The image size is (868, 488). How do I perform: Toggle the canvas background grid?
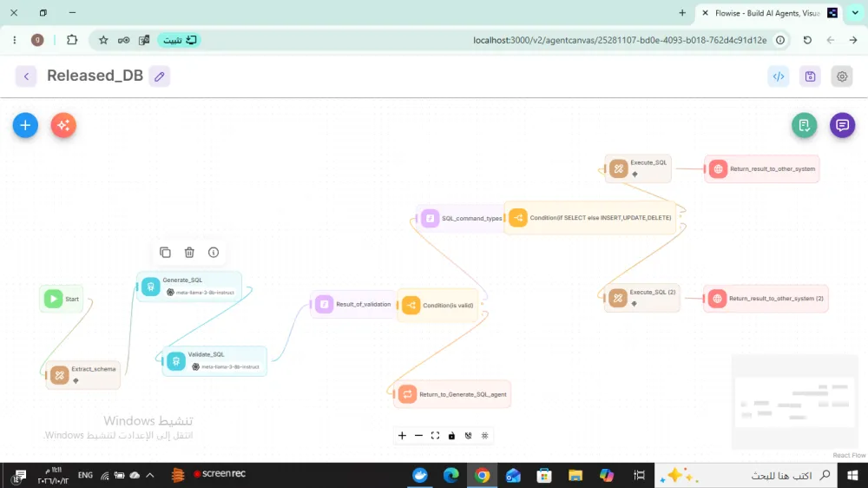coord(485,436)
